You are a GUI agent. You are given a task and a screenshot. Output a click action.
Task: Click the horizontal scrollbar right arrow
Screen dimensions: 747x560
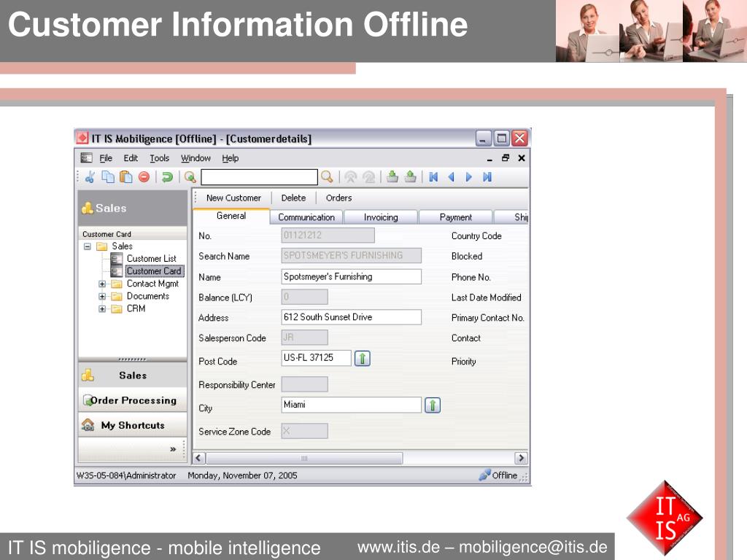click(521, 458)
